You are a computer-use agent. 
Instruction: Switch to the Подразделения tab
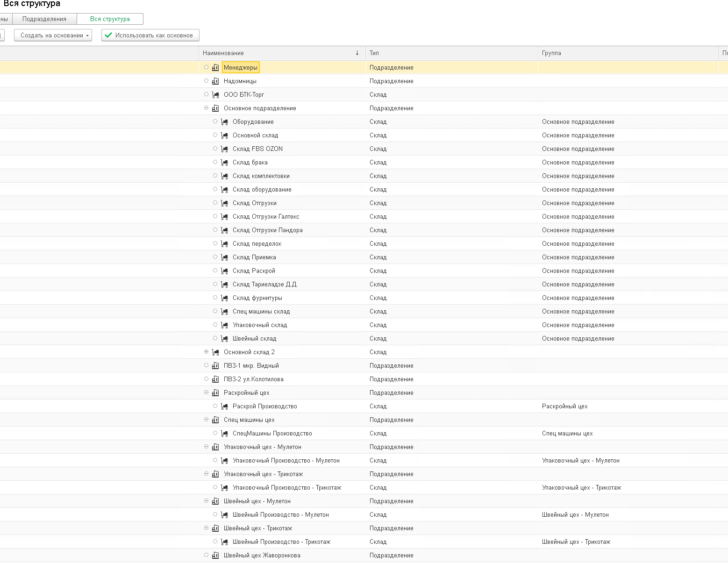click(44, 19)
